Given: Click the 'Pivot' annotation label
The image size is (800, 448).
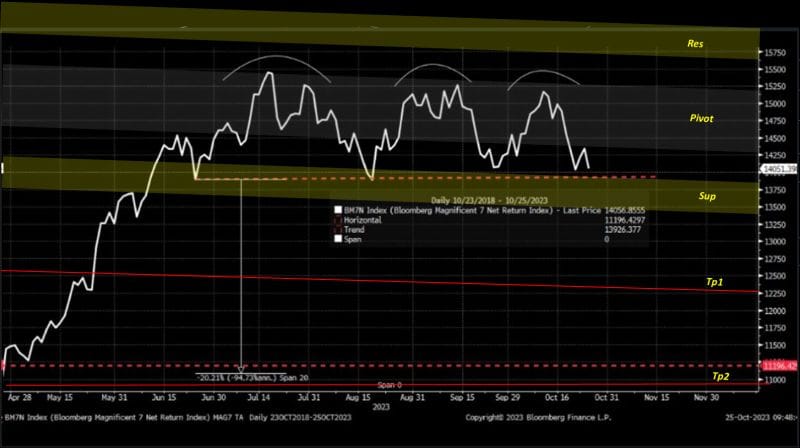Looking at the screenshot, I should coord(702,118).
